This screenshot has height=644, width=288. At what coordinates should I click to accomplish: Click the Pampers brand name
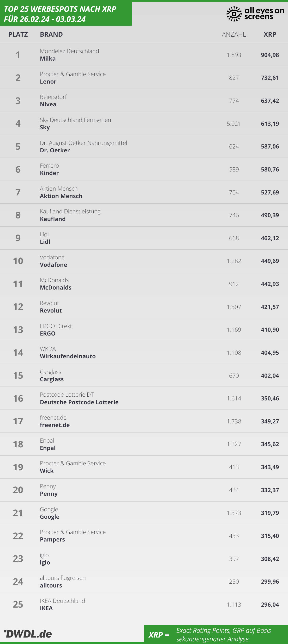52,540
